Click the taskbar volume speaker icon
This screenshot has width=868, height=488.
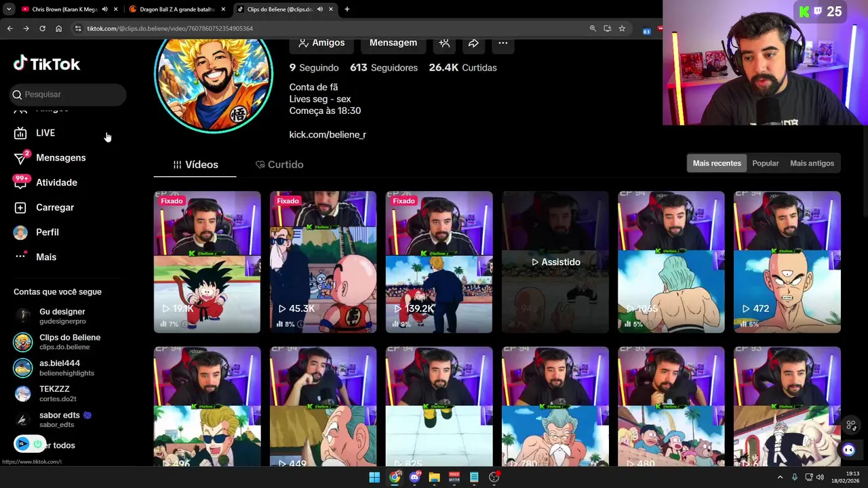[820, 477]
